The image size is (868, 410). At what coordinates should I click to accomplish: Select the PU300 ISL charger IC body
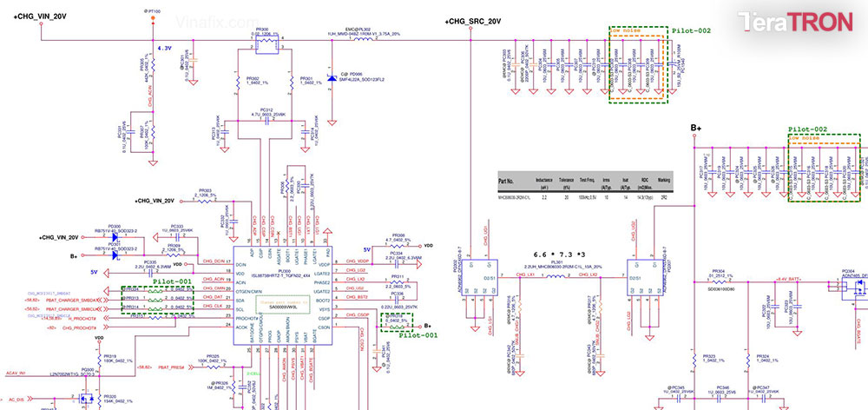[282, 296]
